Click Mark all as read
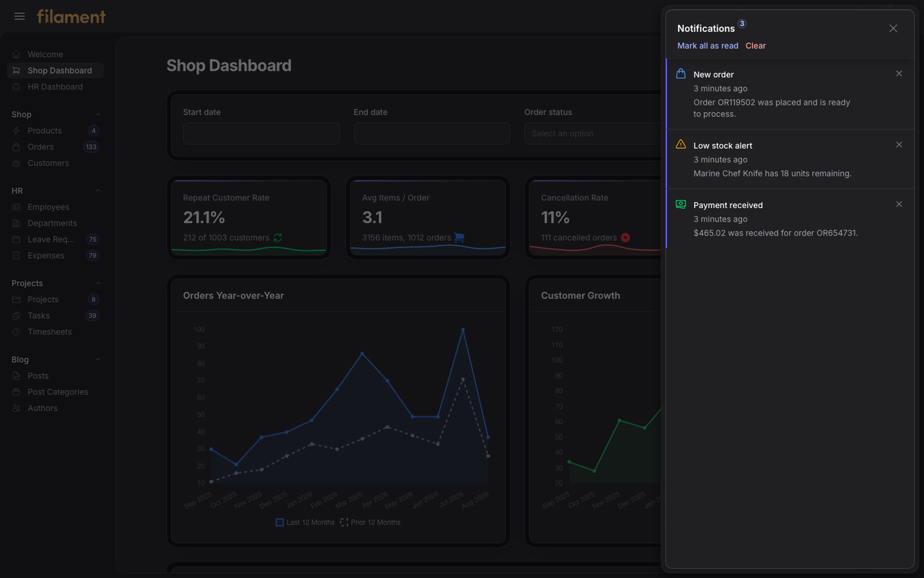 tap(707, 46)
